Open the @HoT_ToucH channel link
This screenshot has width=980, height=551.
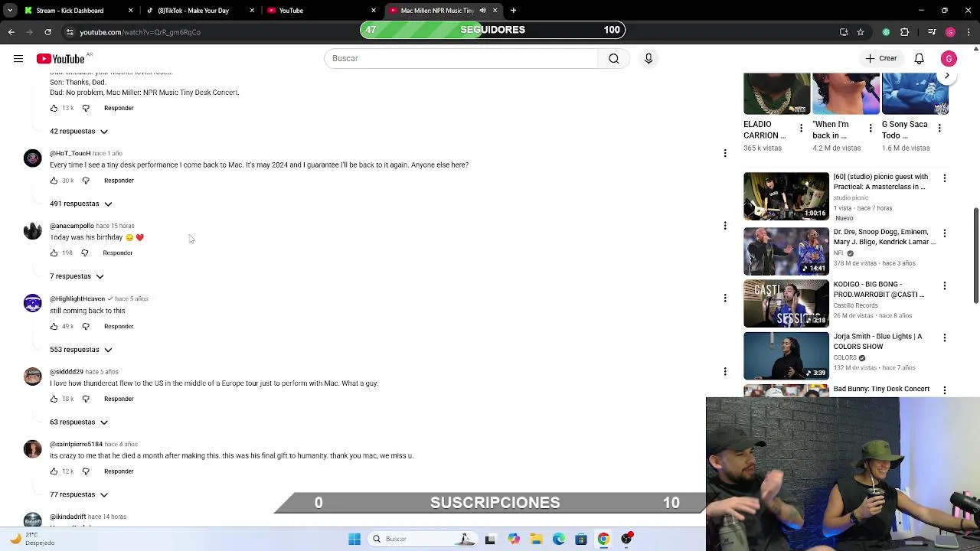[70, 154]
